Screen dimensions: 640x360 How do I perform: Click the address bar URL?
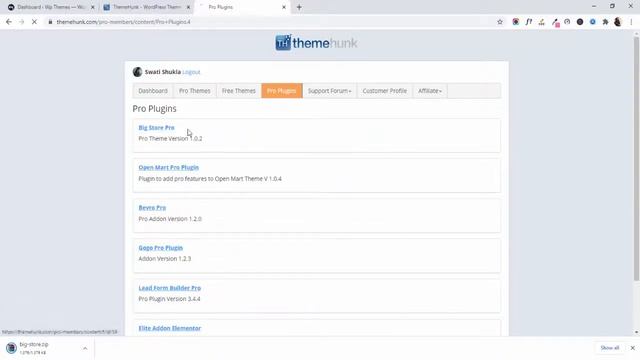click(x=123, y=22)
